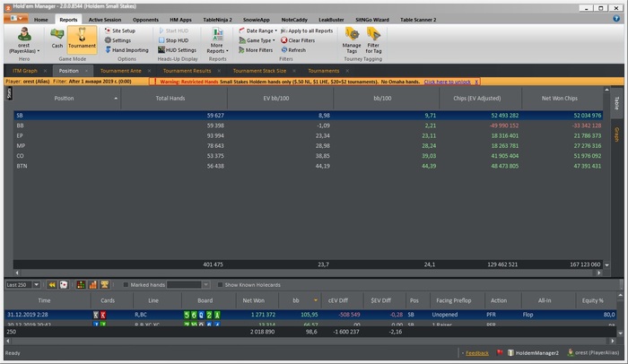
Task: Select the BTN position row
Action: point(308,166)
